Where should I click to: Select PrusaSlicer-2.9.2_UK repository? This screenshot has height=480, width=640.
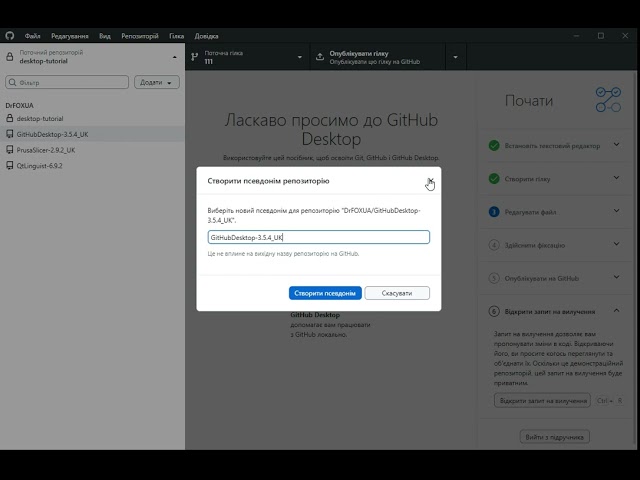click(93, 150)
